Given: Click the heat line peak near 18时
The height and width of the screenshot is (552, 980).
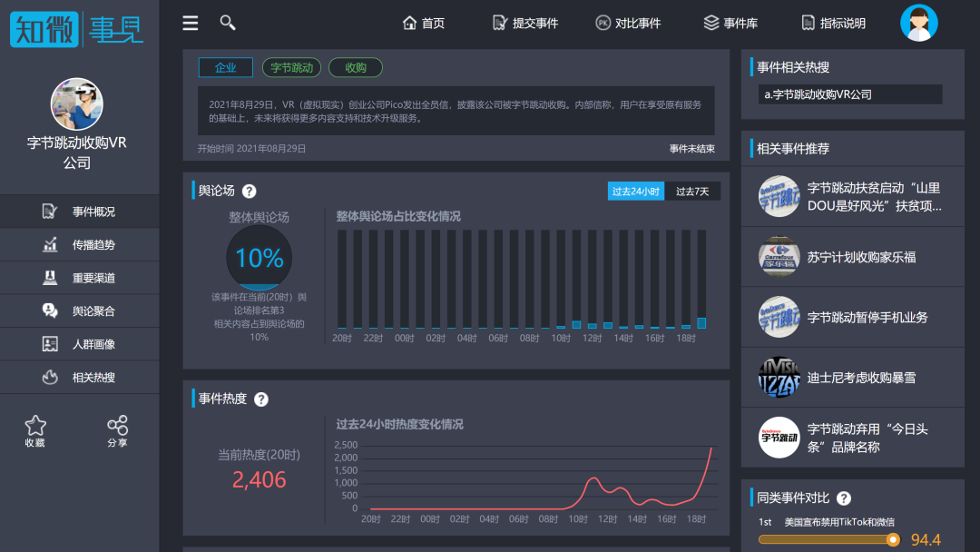Looking at the screenshot, I should 710,448.
